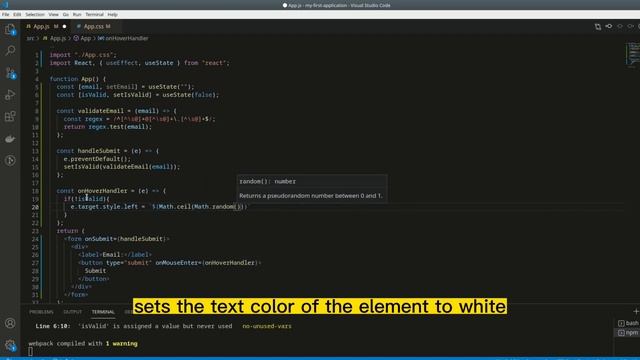Click 'Math.random' on line 20

coord(213,207)
